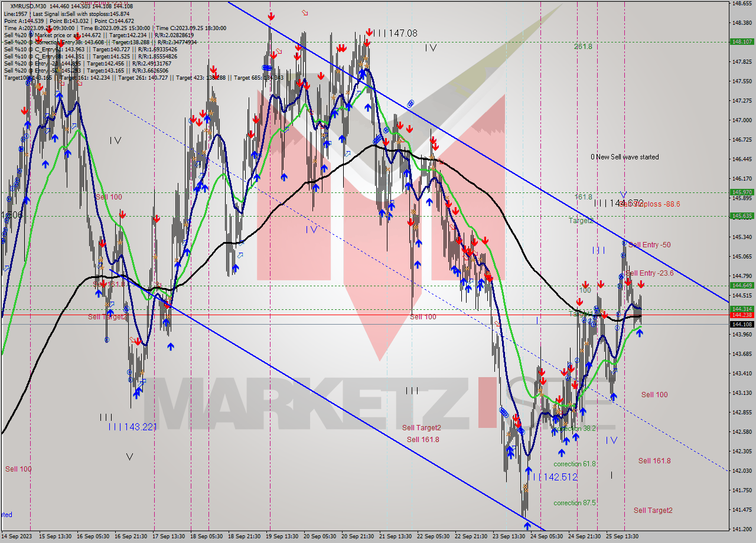
Task: Click the 146.445 price axis value
Action: click(x=742, y=159)
